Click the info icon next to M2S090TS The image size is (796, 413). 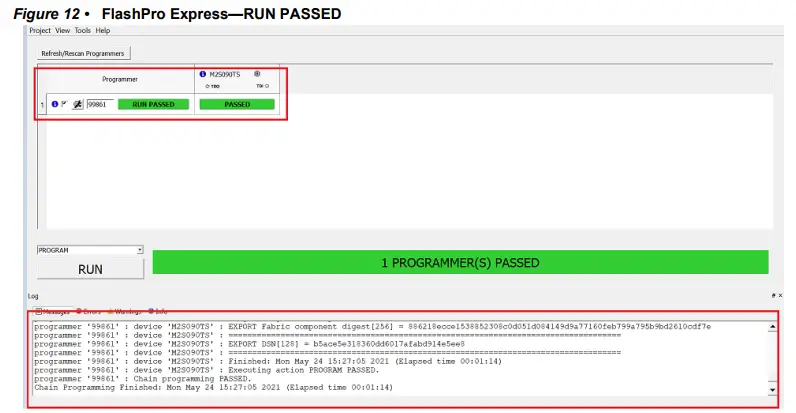pyautogui.click(x=203, y=74)
